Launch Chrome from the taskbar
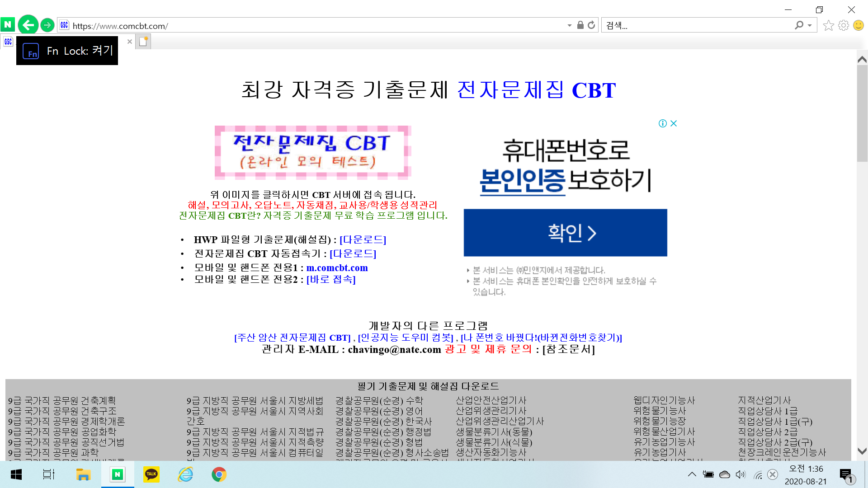This screenshot has height=488, width=868. click(x=219, y=474)
